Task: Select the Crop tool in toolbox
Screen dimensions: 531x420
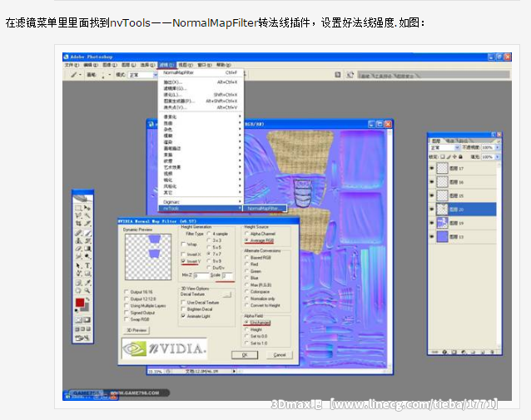Action: coord(78,225)
